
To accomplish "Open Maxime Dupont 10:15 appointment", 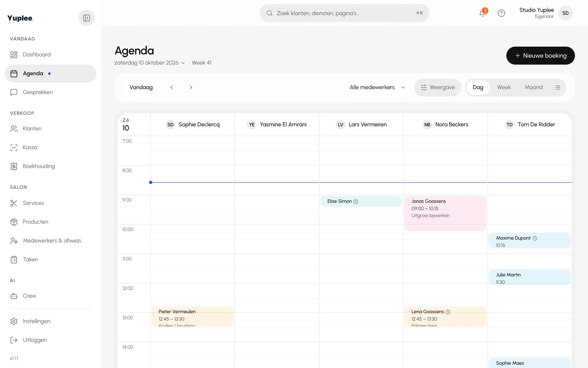I will pos(530,240).
